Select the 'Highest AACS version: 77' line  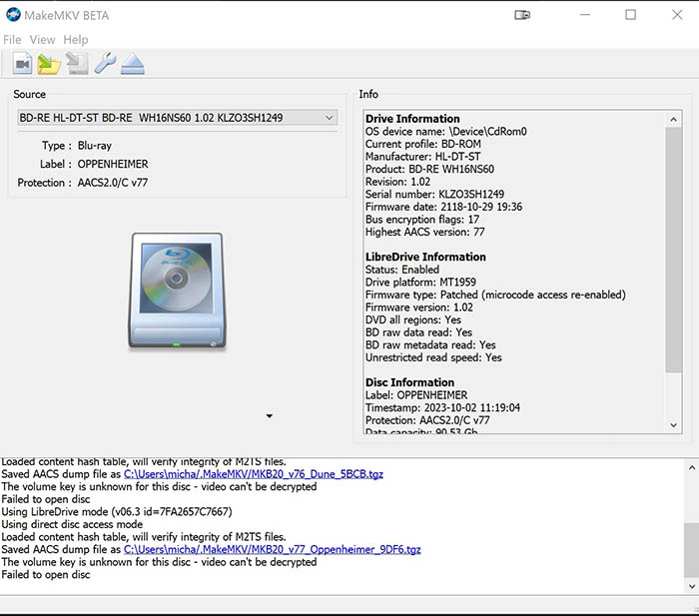point(424,232)
